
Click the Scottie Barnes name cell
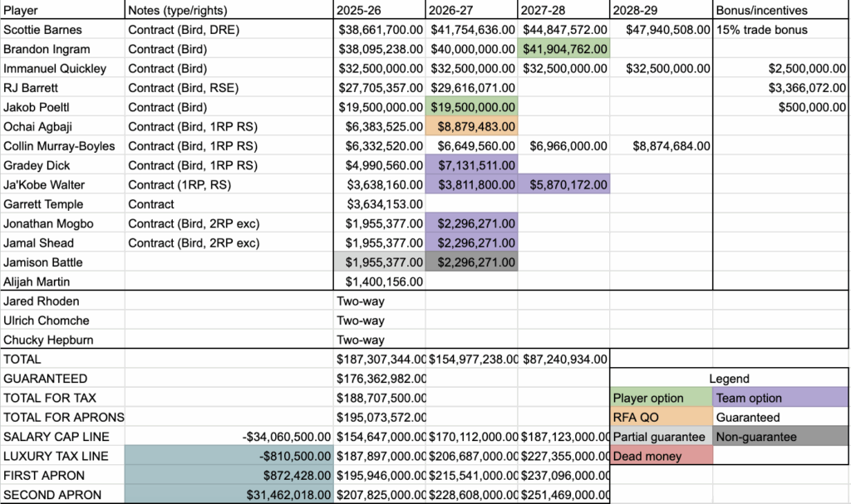tap(62, 29)
